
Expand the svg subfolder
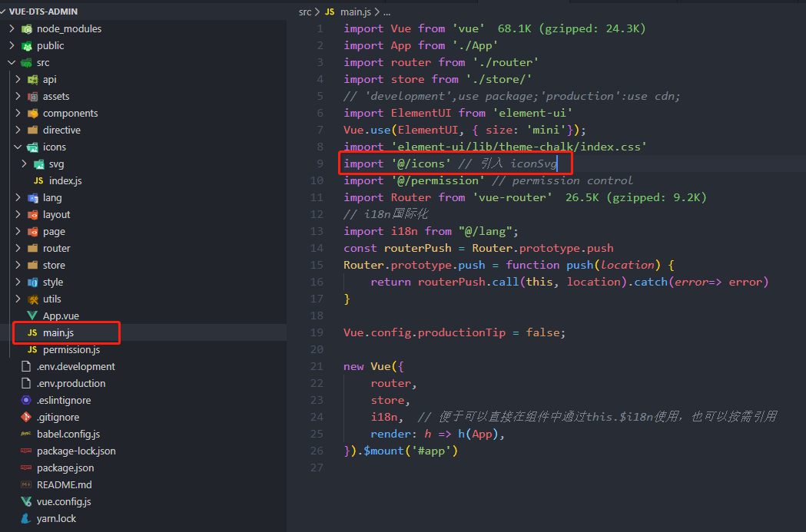24,164
